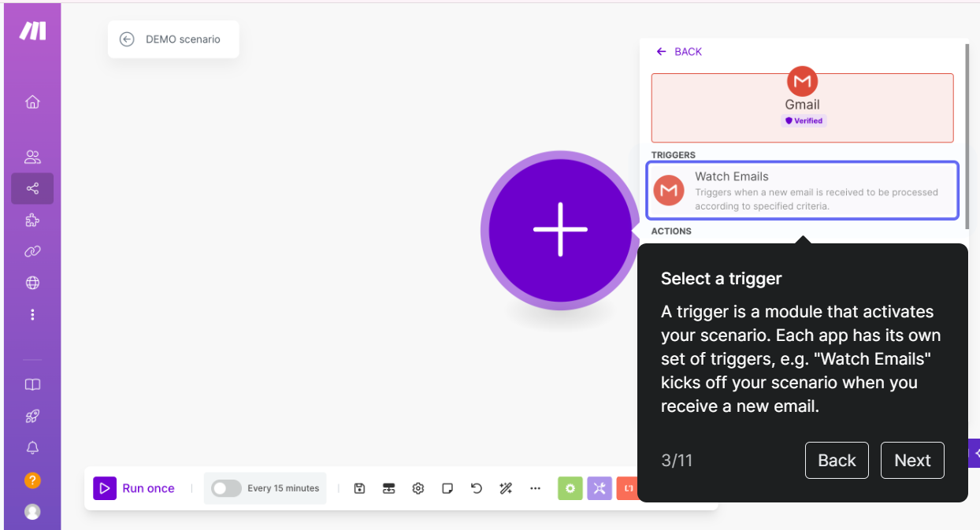
Task: Click the large purple plus module
Action: 560,229
